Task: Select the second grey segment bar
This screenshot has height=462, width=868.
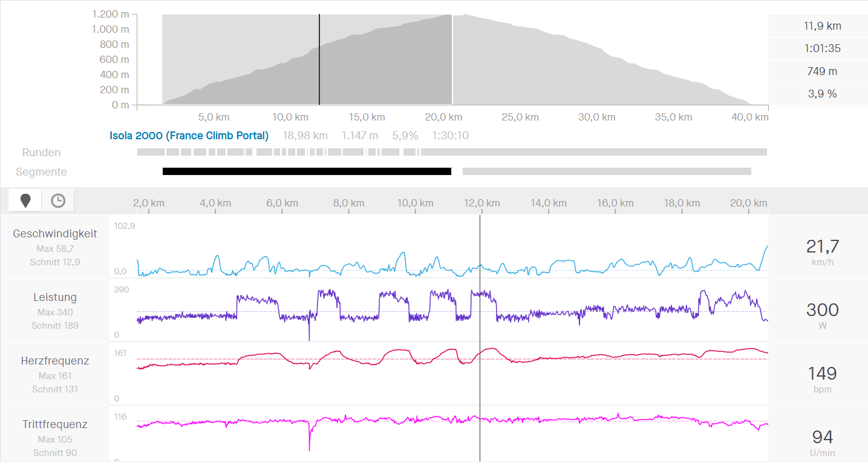Action: click(x=606, y=171)
